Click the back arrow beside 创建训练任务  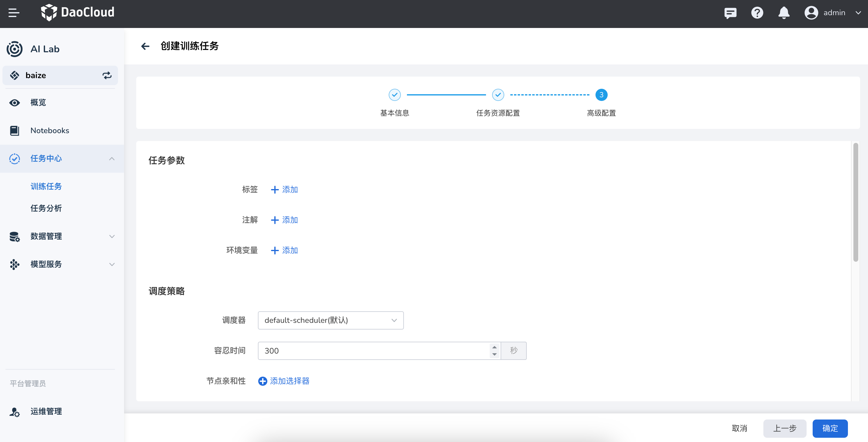coord(145,46)
